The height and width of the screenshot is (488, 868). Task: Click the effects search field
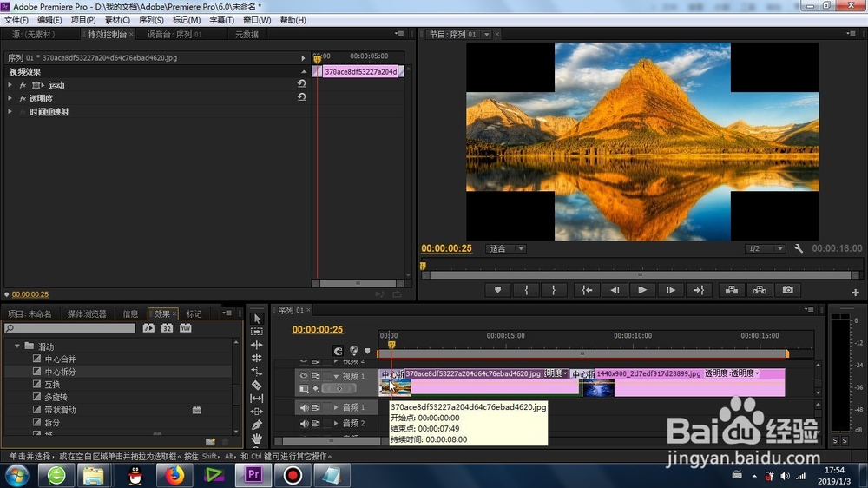click(x=69, y=328)
